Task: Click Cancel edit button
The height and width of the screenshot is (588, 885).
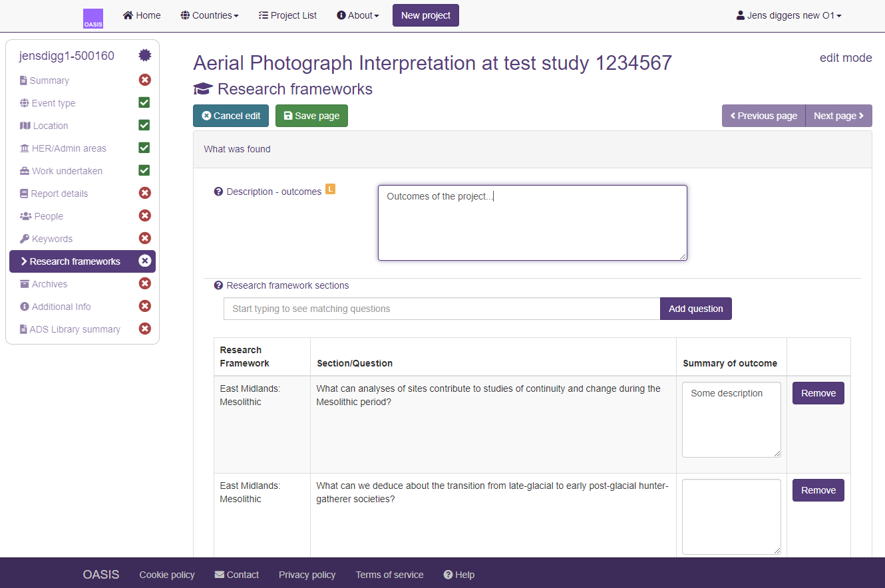Action: (x=231, y=116)
